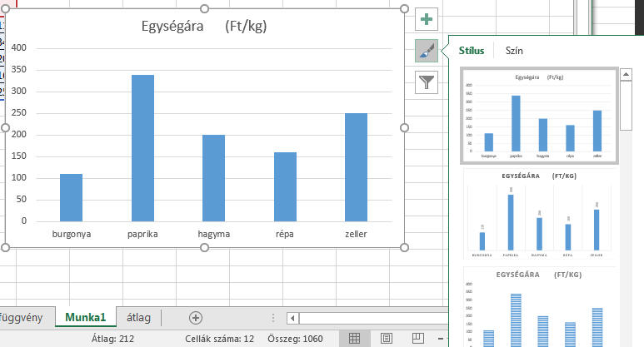Switch to Normal view in status bar
This screenshot has height=347, width=644.
354,339
